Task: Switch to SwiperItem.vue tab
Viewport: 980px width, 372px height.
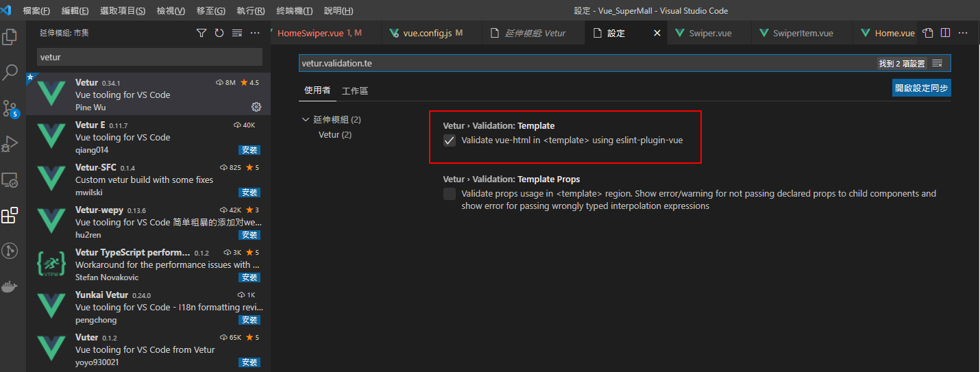Action: 801,33
